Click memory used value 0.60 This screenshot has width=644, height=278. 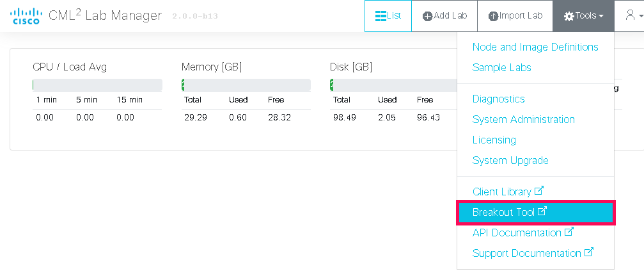point(238,118)
